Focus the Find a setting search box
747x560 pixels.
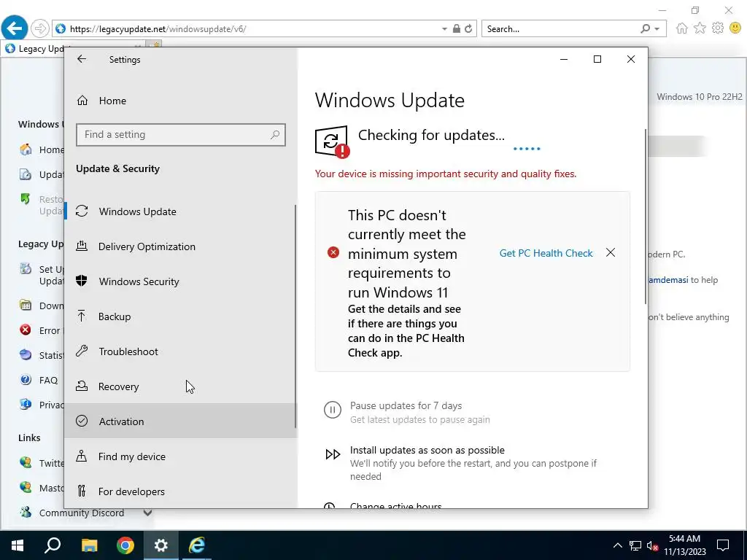click(181, 135)
